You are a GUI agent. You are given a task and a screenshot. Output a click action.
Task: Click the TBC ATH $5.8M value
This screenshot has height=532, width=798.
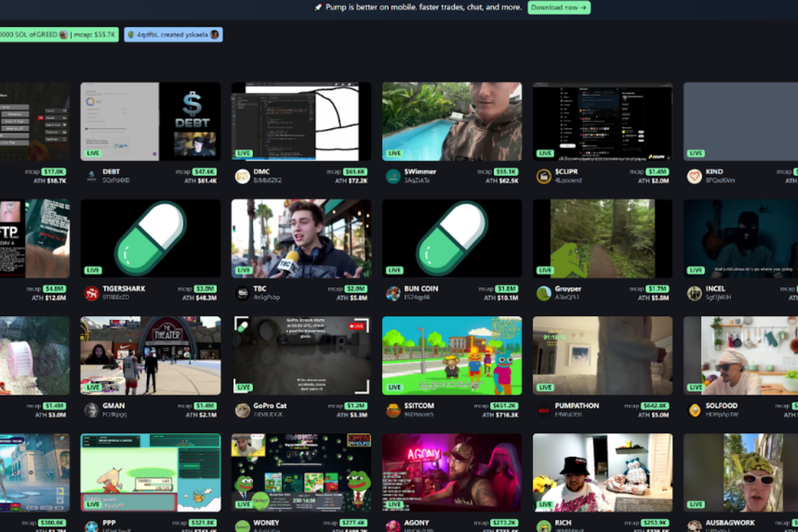pyautogui.click(x=352, y=298)
